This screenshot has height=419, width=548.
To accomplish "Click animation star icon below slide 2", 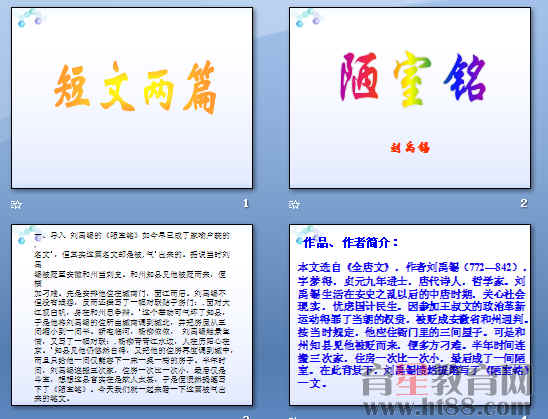I will pos(294,204).
